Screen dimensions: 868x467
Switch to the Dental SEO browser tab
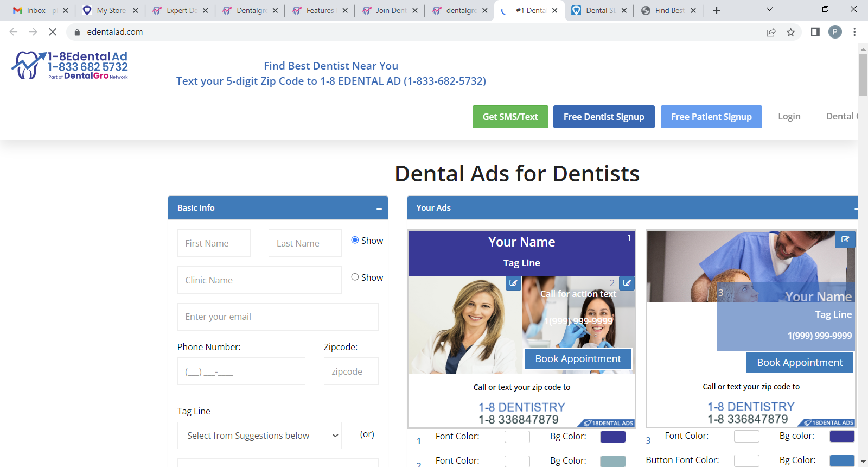[600, 10]
